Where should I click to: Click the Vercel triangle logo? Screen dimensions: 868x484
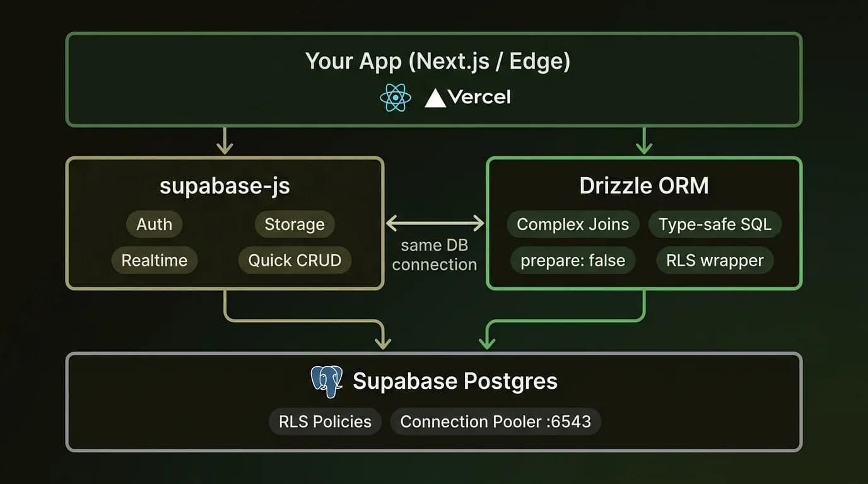click(x=435, y=98)
